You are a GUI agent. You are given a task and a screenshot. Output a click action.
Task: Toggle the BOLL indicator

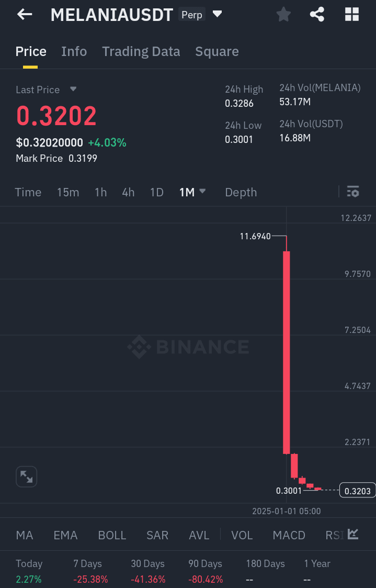[112, 535]
